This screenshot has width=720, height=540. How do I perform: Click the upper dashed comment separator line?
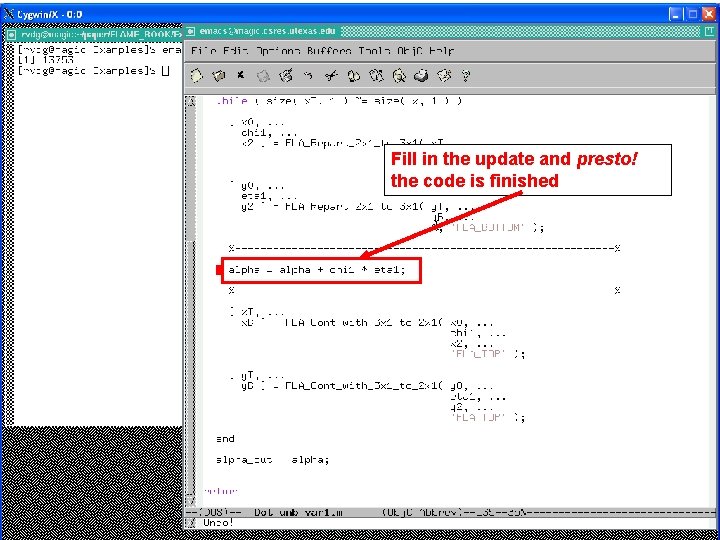425,248
